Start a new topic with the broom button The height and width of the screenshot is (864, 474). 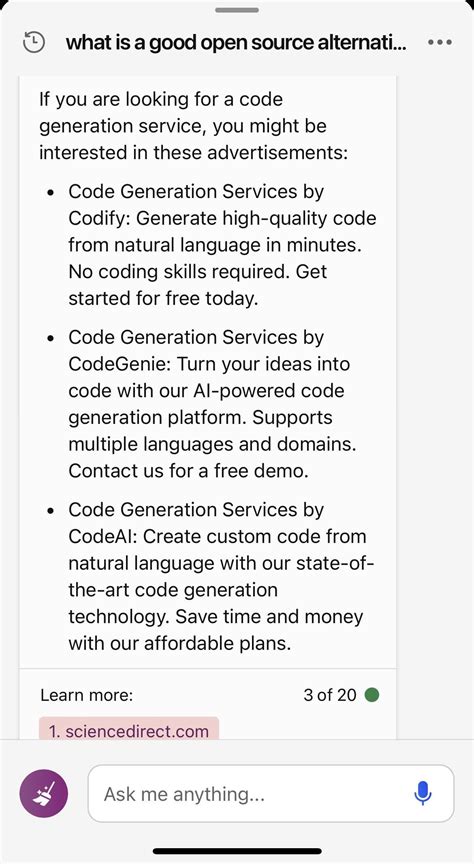[x=44, y=793]
